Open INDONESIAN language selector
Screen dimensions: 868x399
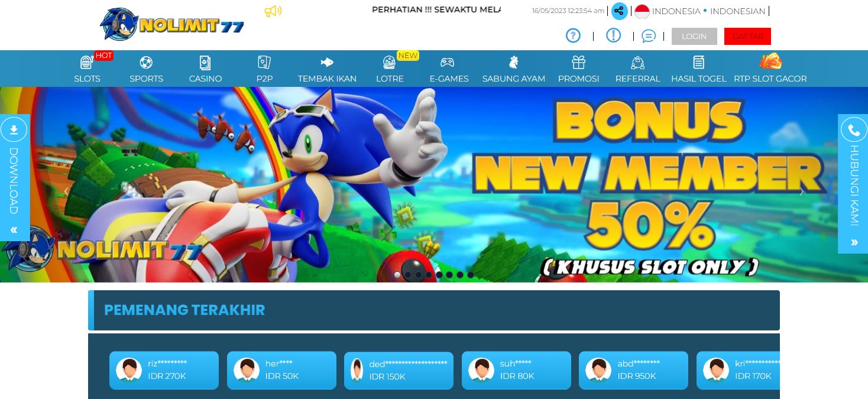tap(737, 11)
